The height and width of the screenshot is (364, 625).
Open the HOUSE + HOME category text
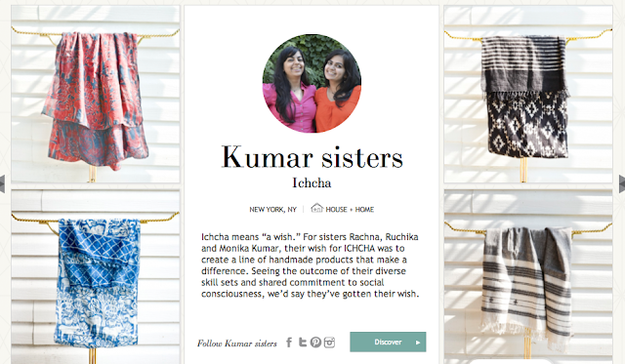click(350, 210)
